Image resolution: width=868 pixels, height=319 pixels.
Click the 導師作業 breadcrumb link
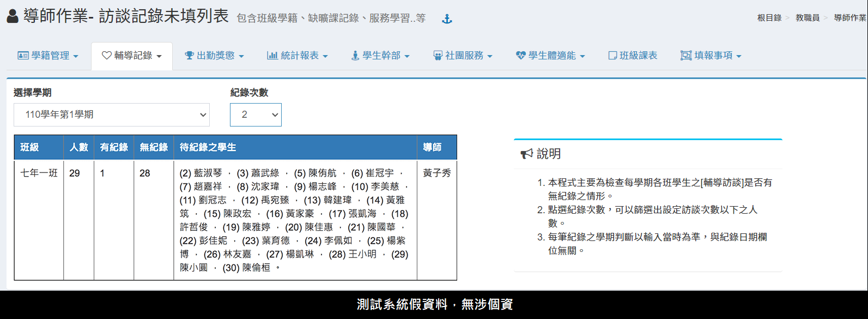tap(849, 18)
